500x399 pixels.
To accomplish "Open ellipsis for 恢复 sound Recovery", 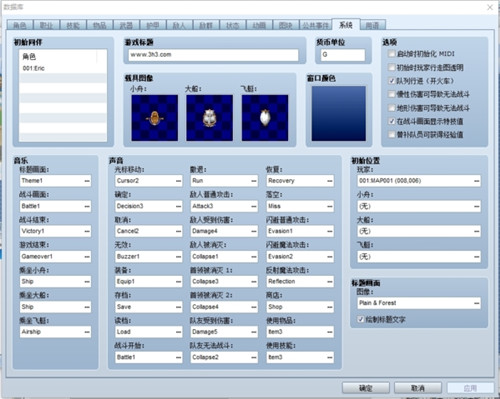I will tap(330, 181).
